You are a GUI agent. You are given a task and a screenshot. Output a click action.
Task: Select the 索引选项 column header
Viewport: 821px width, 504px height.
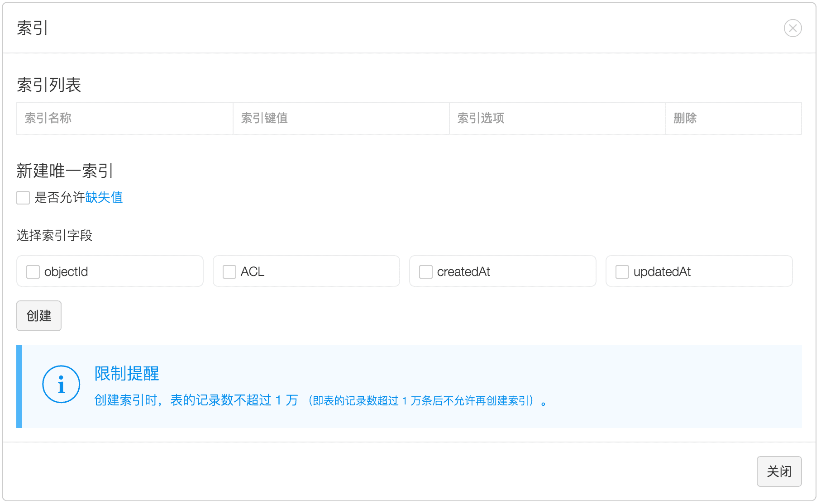pyautogui.click(x=481, y=119)
